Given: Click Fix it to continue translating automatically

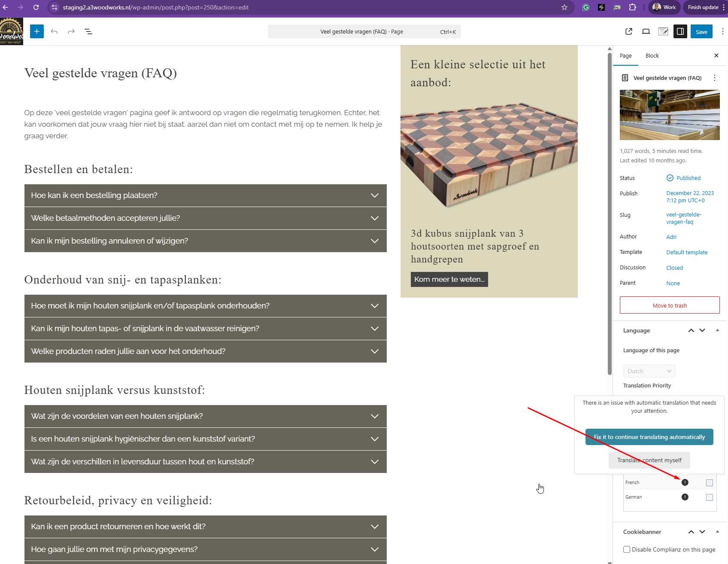Looking at the screenshot, I should 649,437.
